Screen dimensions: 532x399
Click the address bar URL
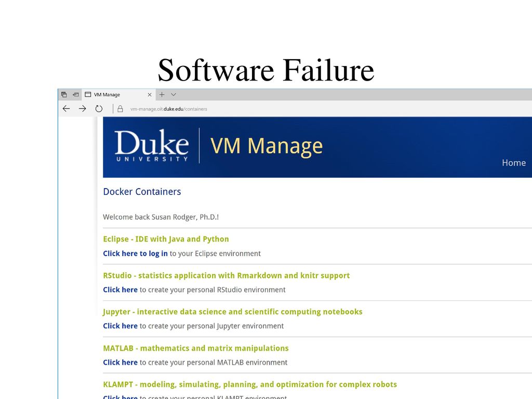tap(169, 109)
